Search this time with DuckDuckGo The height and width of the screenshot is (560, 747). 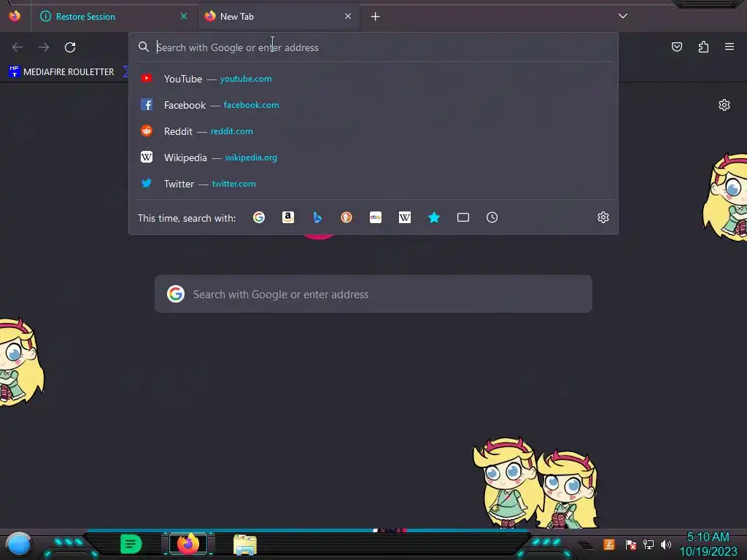[x=347, y=217]
